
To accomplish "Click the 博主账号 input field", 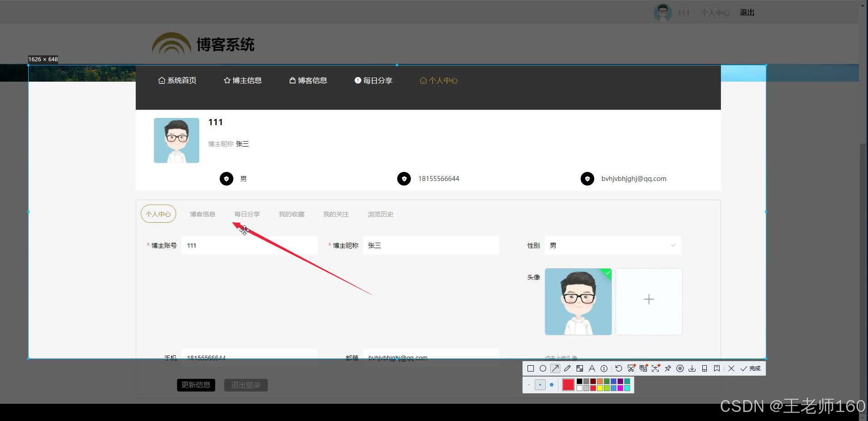I will tap(250, 245).
